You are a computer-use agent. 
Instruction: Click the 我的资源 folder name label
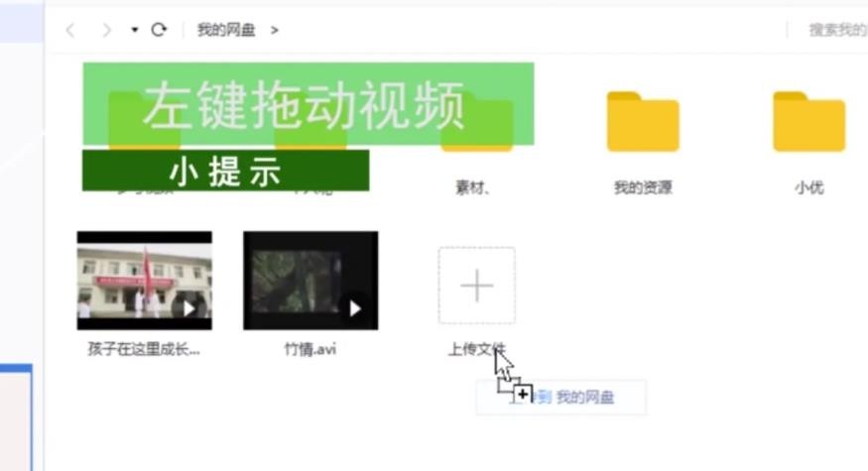coord(642,187)
